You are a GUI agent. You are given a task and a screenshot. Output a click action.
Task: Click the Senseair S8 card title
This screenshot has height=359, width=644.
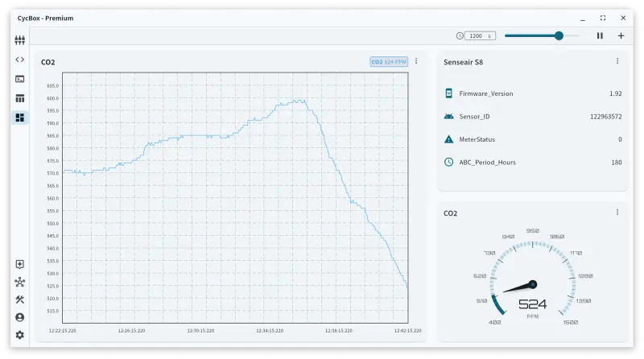(x=463, y=62)
